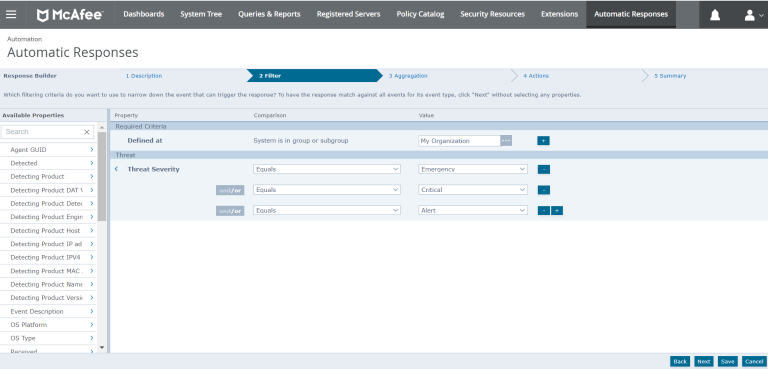Go to Dashboards tab

tap(144, 14)
